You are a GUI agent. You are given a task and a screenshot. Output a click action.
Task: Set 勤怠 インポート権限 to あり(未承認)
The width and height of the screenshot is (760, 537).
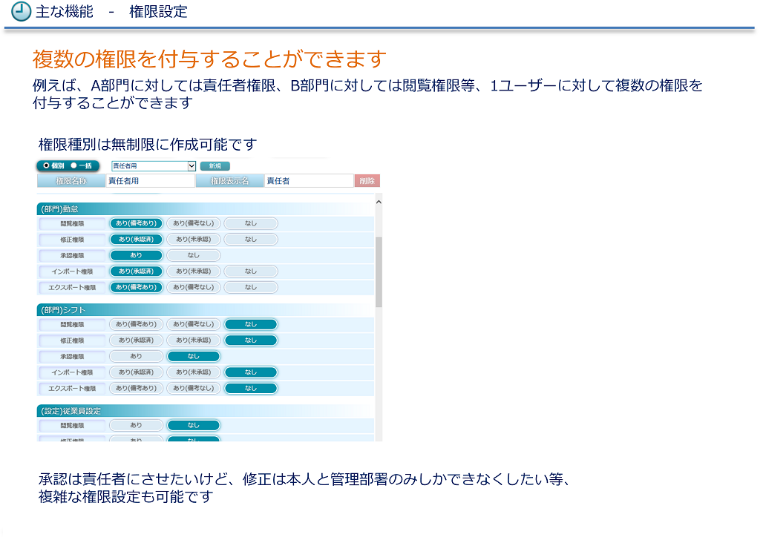point(192,271)
